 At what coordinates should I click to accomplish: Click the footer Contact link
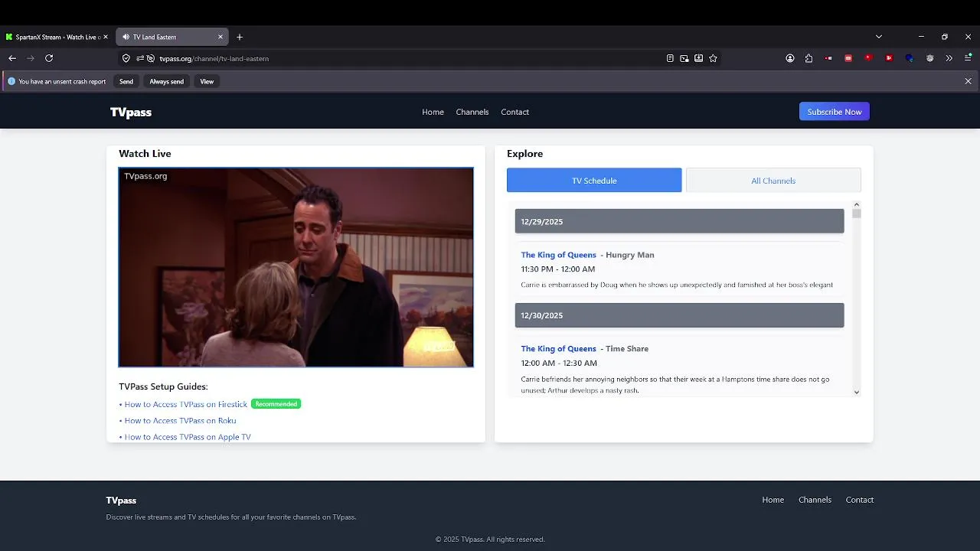point(860,500)
